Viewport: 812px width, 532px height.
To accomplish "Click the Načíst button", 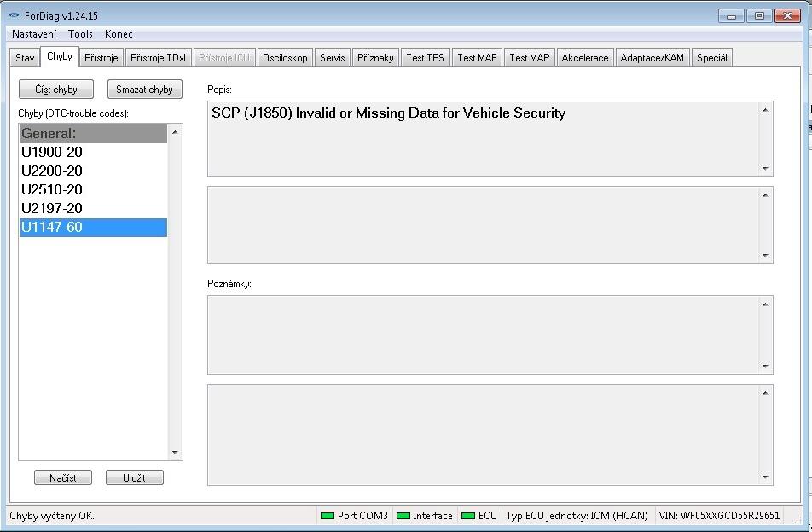I will 63,478.
